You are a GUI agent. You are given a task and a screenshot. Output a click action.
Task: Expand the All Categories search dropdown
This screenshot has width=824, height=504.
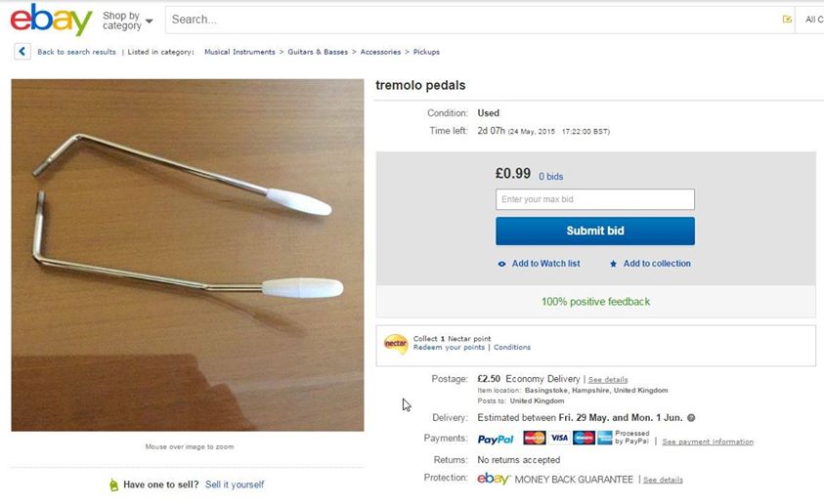click(x=813, y=20)
